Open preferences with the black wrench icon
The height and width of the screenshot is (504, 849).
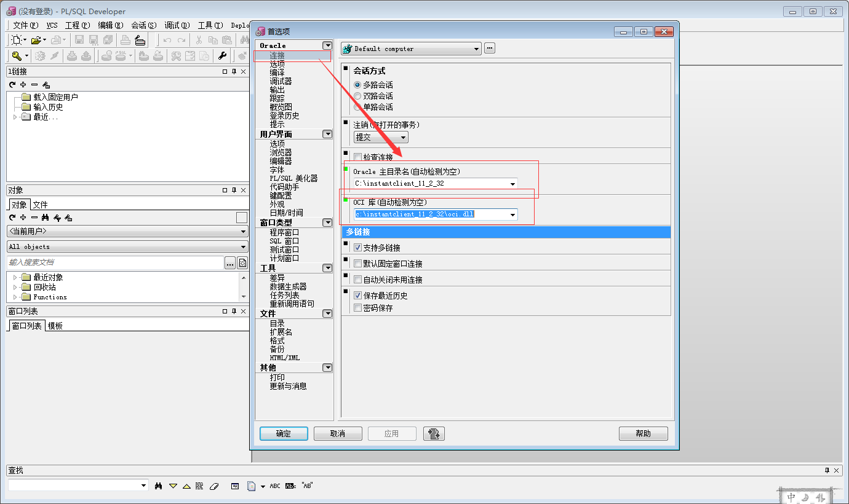coord(223,56)
